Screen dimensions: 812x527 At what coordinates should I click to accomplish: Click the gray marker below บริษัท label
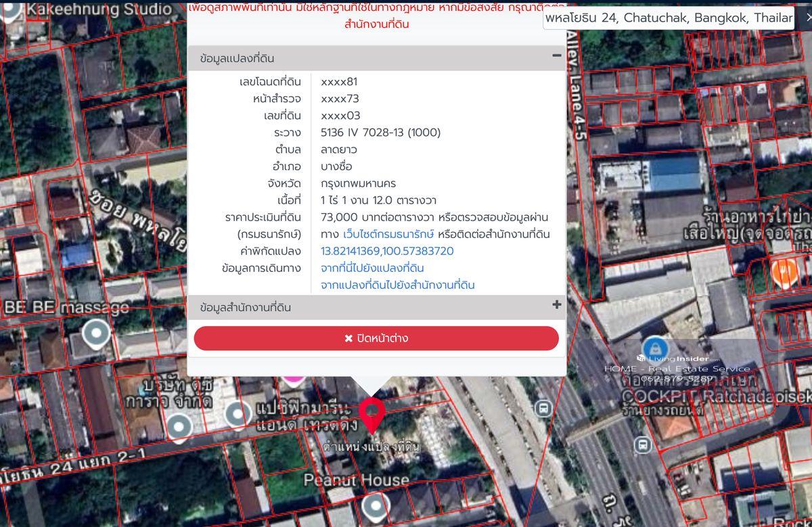179,426
